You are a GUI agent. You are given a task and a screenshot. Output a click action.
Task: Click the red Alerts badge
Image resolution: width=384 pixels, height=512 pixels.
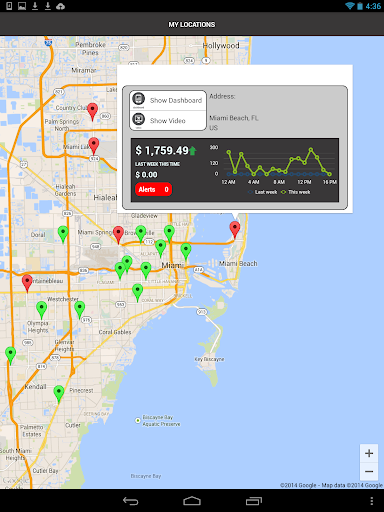[x=154, y=189]
